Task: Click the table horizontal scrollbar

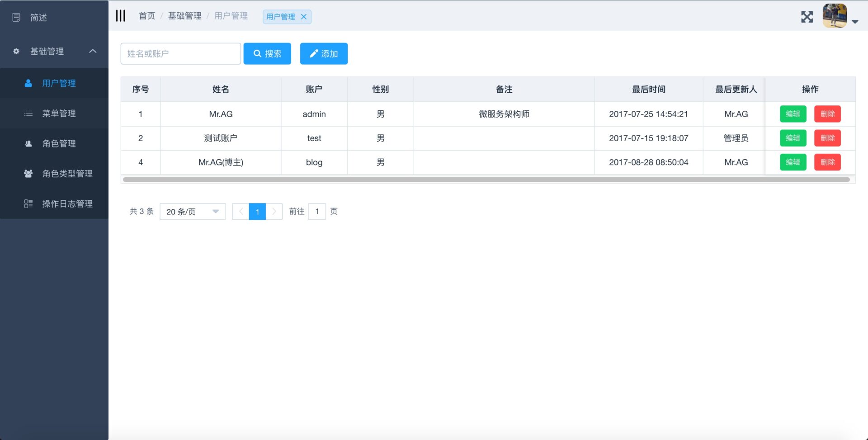Action: [486, 180]
